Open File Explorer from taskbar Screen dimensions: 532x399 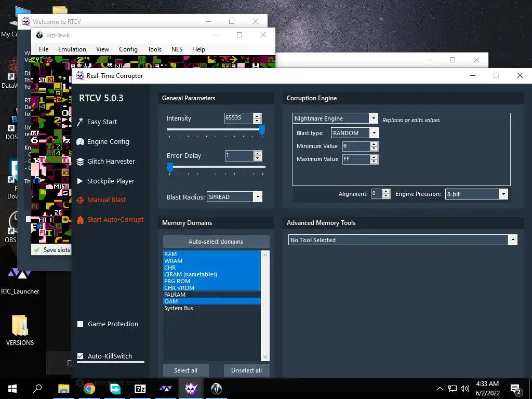[x=63, y=389]
